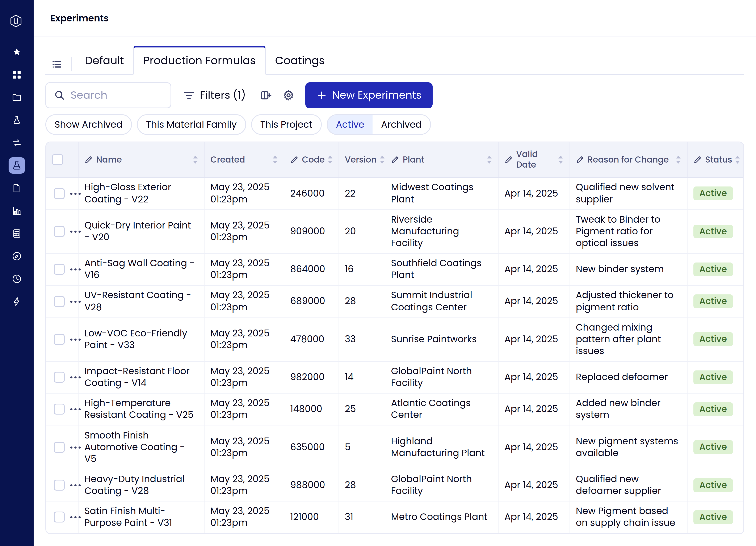Switch to the Coatings tab
The image size is (756, 546).
pos(300,61)
